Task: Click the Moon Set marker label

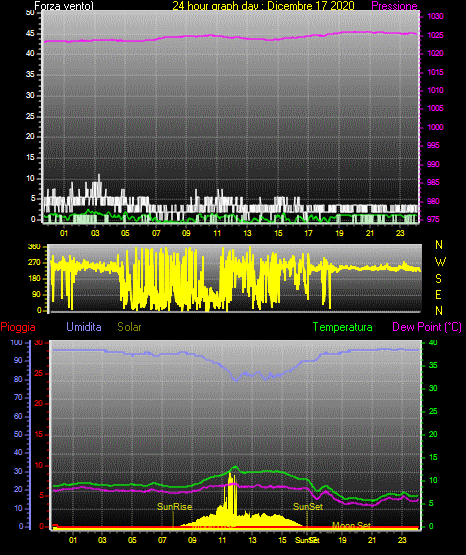Action: point(351,526)
